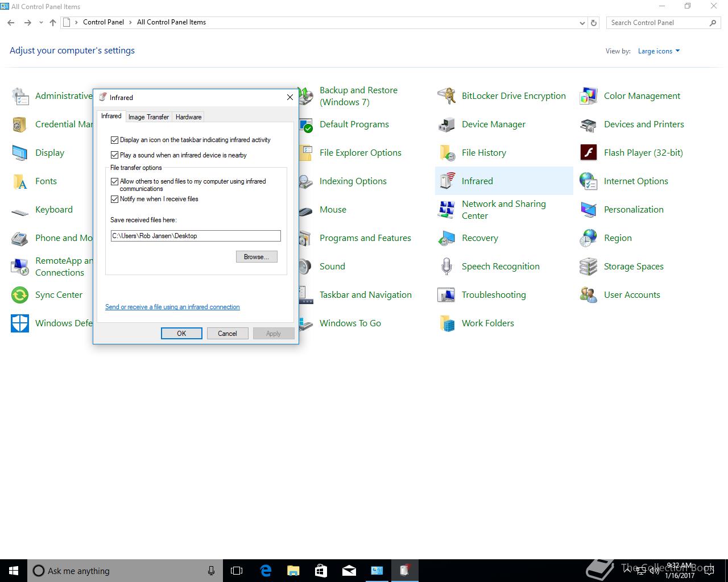Screen dimensions: 728x582
Task: Open Task View from the taskbar
Action: [237, 571]
